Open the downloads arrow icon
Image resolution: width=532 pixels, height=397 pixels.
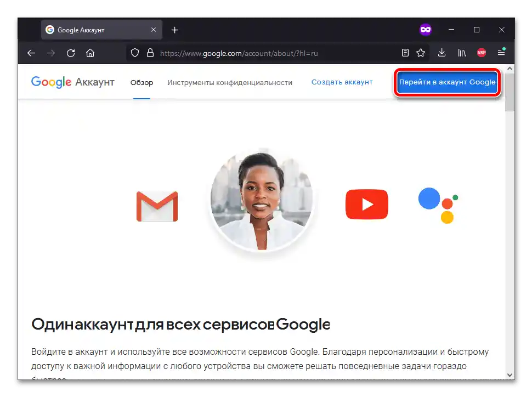click(442, 53)
